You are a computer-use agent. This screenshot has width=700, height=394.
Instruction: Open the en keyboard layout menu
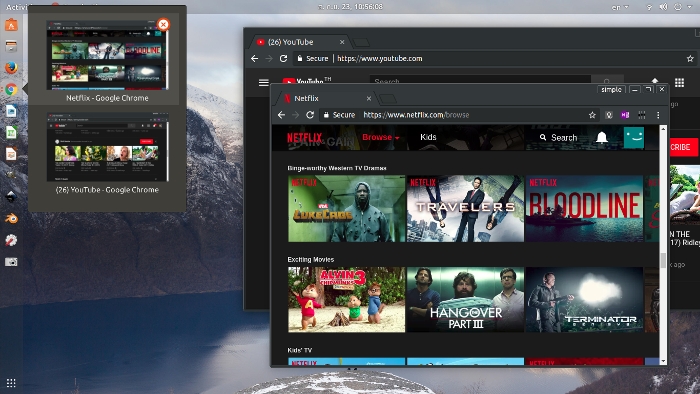(620, 7)
